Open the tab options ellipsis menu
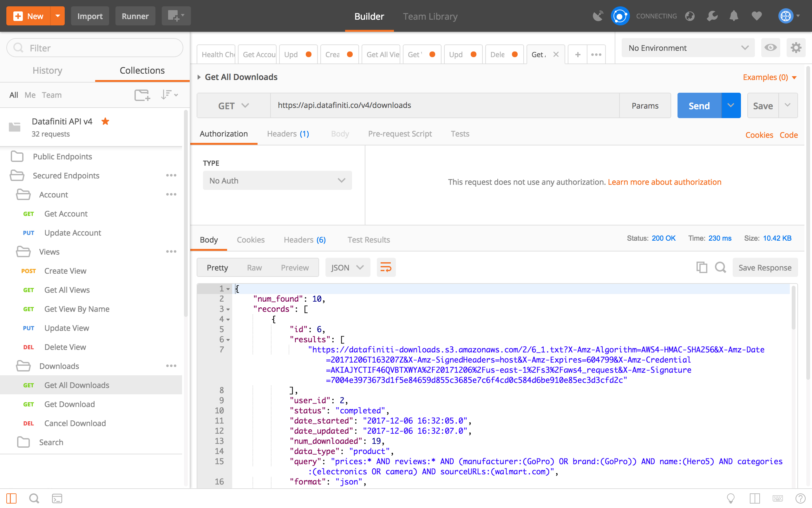 [x=596, y=54]
